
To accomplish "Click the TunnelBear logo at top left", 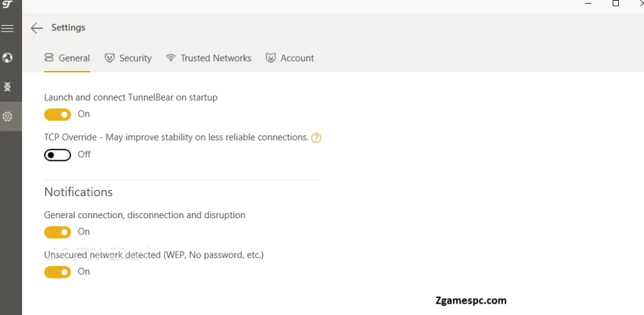I will click(8, 4).
